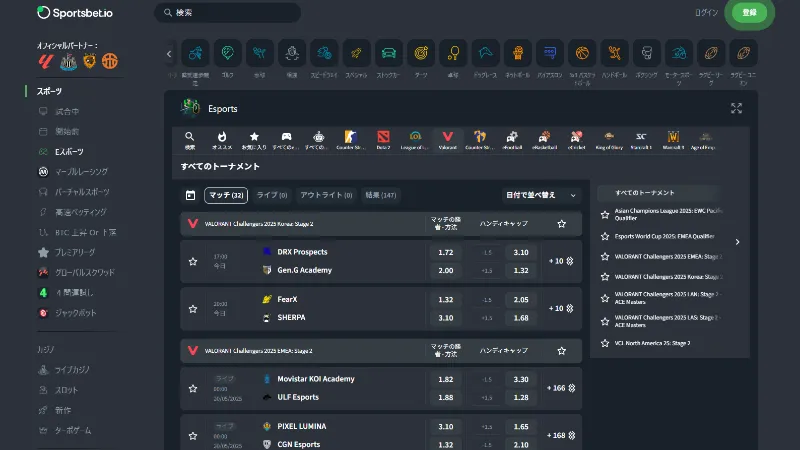800x450 pixels.
Task: Open the Newcastle United partner crest
Action: [x=68, y=61]
